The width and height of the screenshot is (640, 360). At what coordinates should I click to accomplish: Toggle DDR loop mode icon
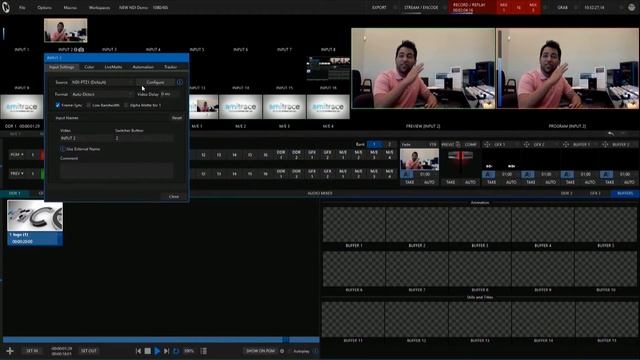(x=176, y=351)
